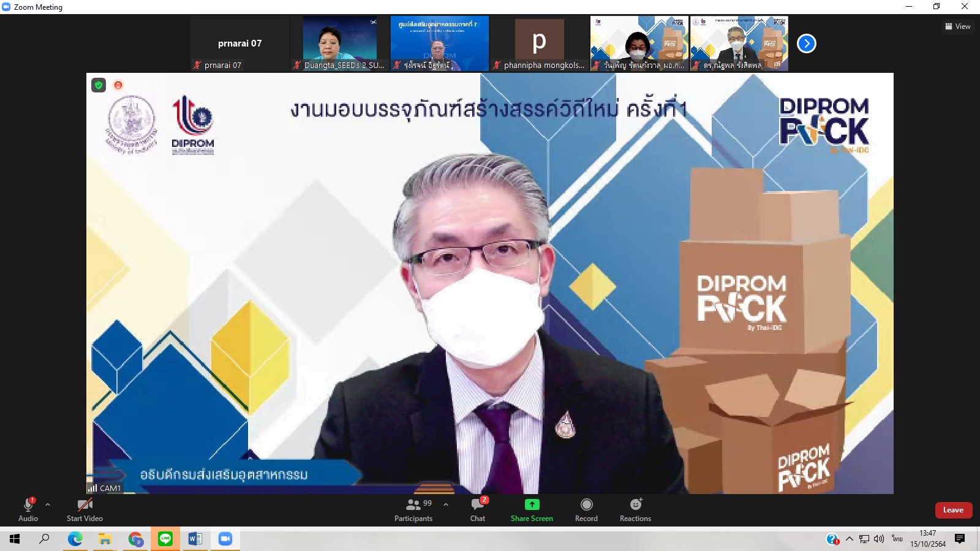Image resolution: width=980 pixels, height=551 pixels.
Task: Restore down the Zoom Meeting window
Action: point(937,7)
